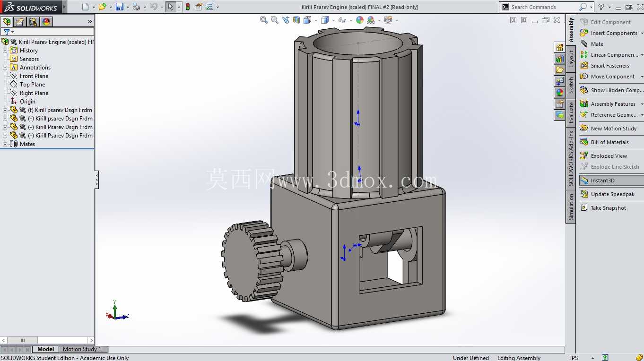The height and width of the screenshot is (361, 644).
Task: Switch to the Assembly vertical tab
Action: [x=571, y=30]
